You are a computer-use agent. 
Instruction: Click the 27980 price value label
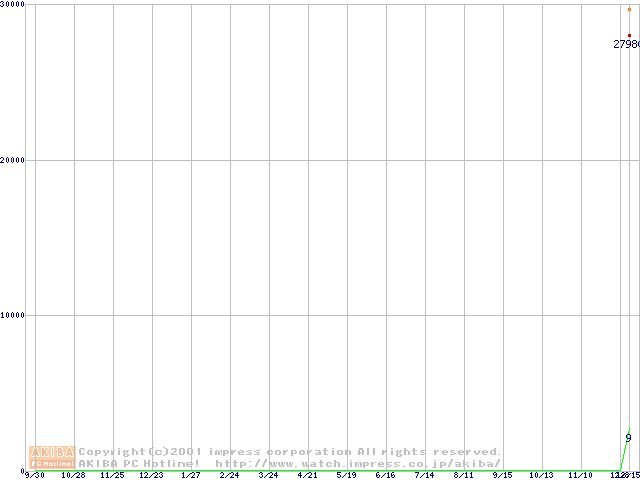click(626, 44)
